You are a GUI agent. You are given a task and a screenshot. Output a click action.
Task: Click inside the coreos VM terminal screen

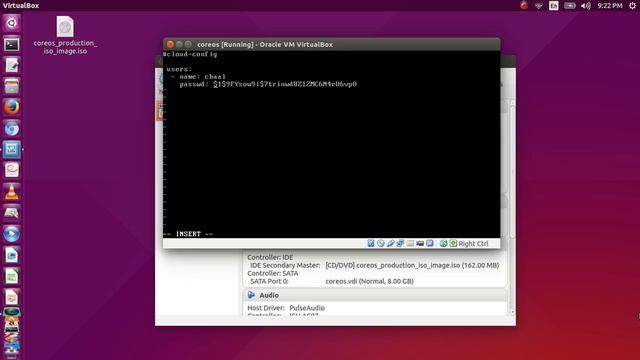pyautogui.click(x=331, y=144)
